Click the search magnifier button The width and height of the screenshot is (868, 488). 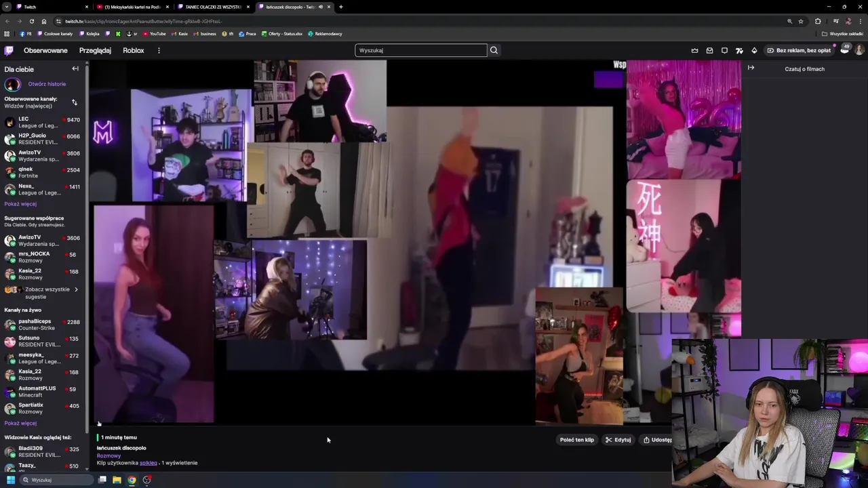(494, 50)
